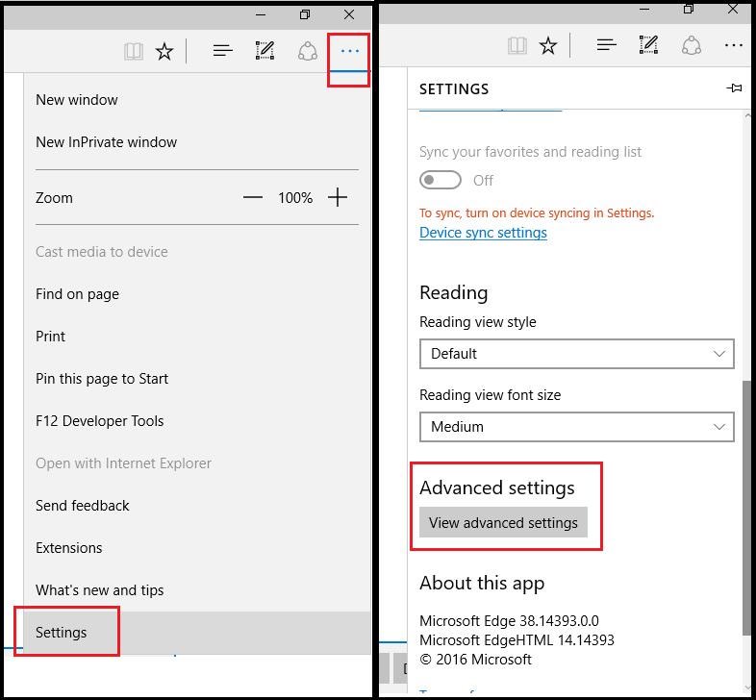Click the Favorites star in left window
Screen dimensions: 756x700
pos(164,51)
